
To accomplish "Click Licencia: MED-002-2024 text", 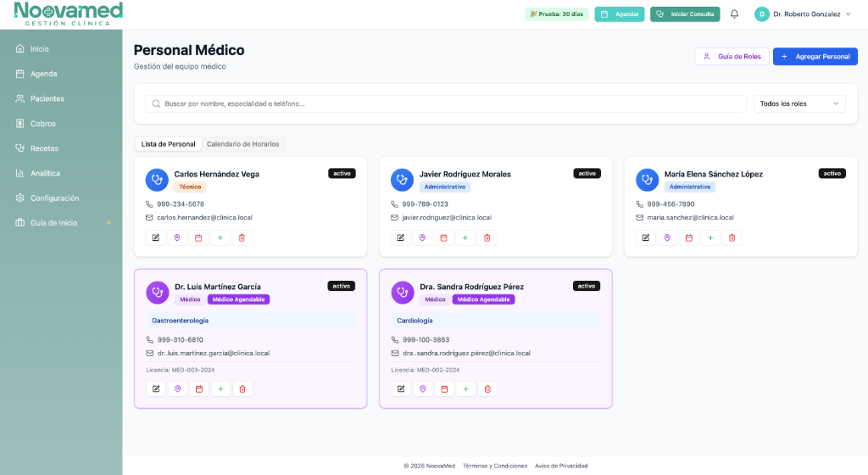I will click(x=426, y=370).
